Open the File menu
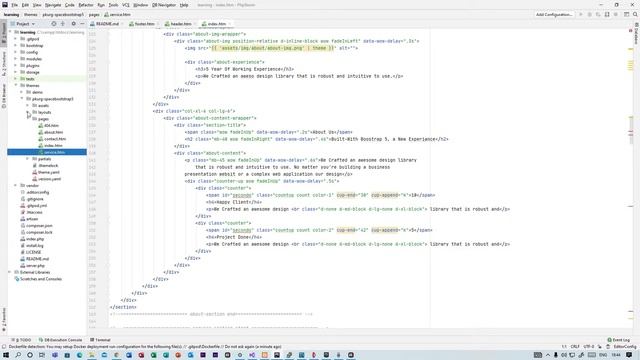This screenshot has width=640, height=360. (14, 5)
